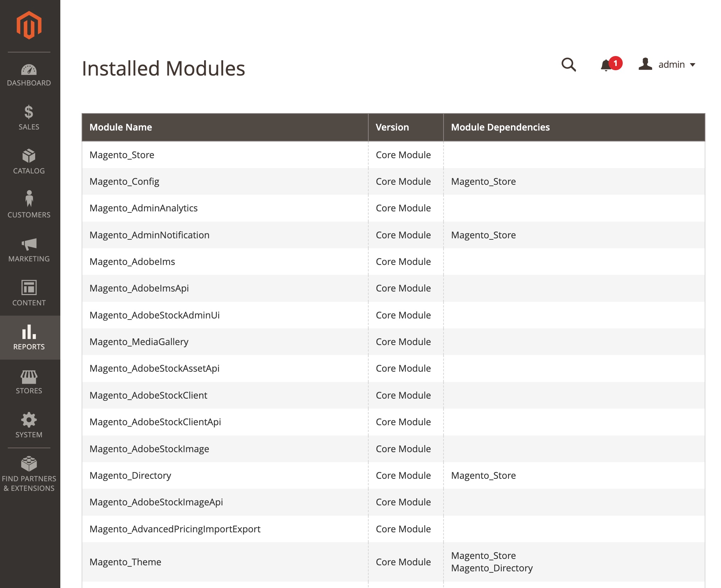Click the Magento logo icon

[29, 25]
